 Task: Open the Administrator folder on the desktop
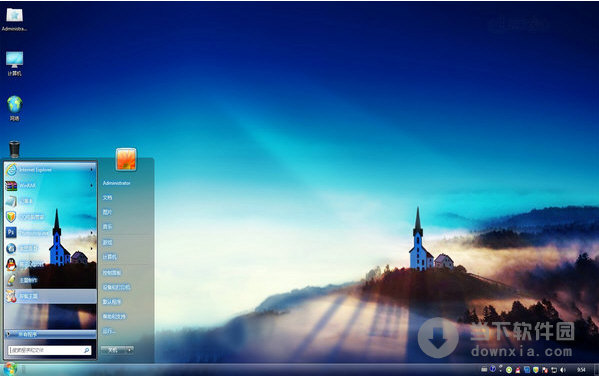14,19
